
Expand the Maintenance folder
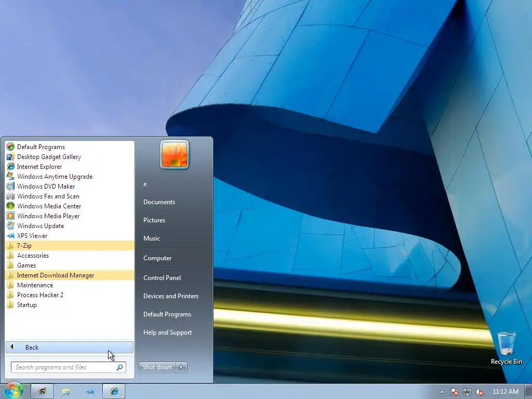click(x=70, y=285)
